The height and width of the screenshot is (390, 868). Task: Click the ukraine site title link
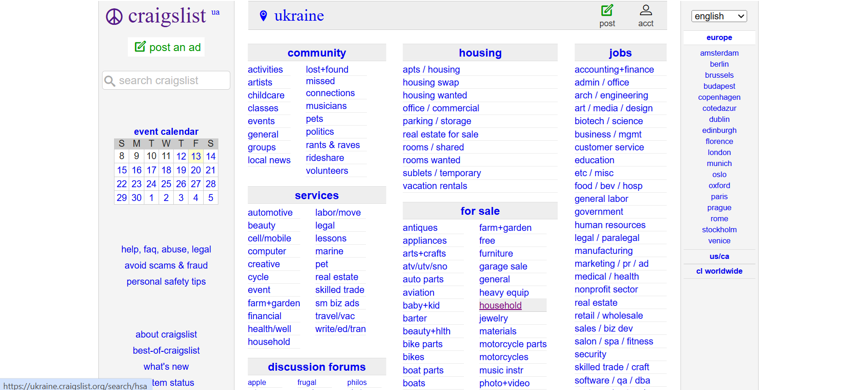click(299, 16)
